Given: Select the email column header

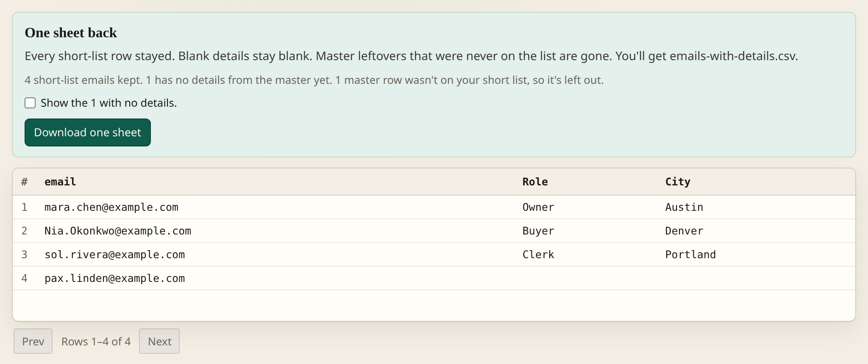Looking at the screenshot, I should pyautogui.click(x=60, y=182).
